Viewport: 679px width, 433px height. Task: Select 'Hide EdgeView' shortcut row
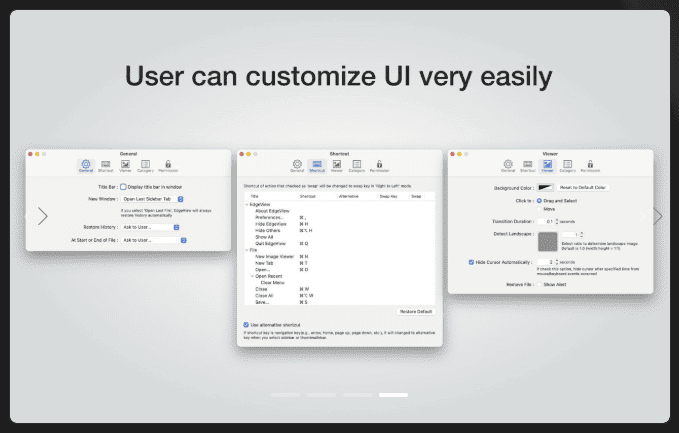pyautogui.click(x=340, y=224)
